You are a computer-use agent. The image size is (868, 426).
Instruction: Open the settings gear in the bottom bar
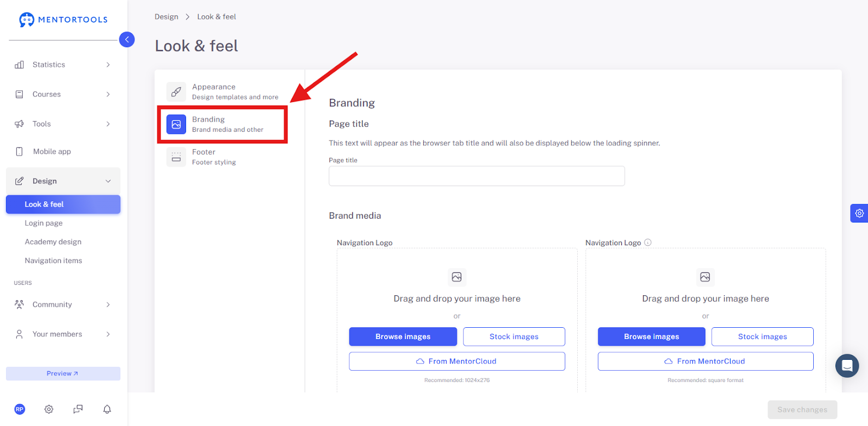[49, 409]
